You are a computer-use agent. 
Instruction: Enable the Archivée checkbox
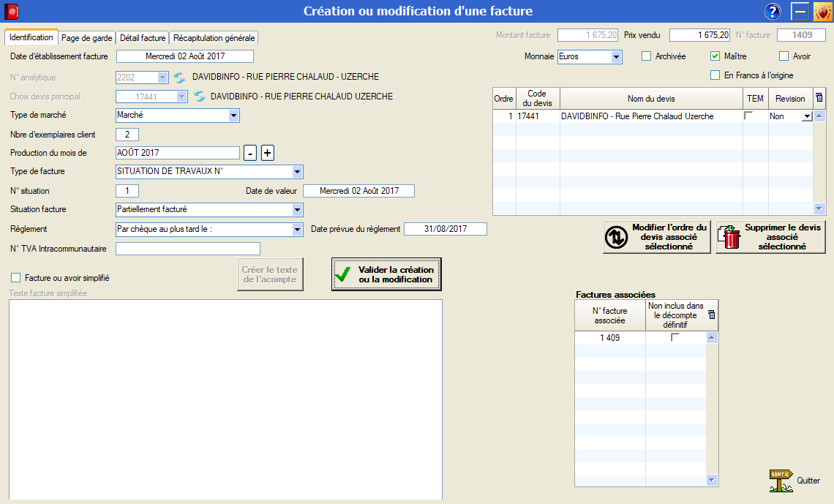pos(646,56)
